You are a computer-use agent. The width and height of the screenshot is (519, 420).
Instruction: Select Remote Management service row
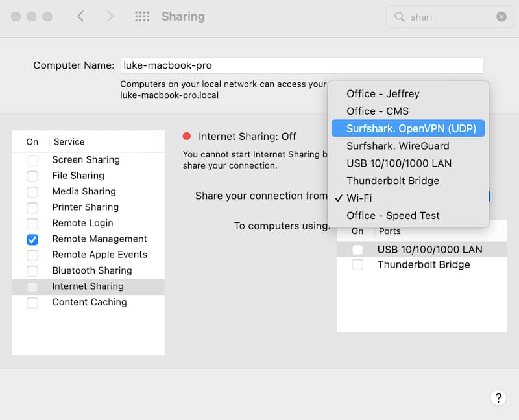tap(88, 239)
